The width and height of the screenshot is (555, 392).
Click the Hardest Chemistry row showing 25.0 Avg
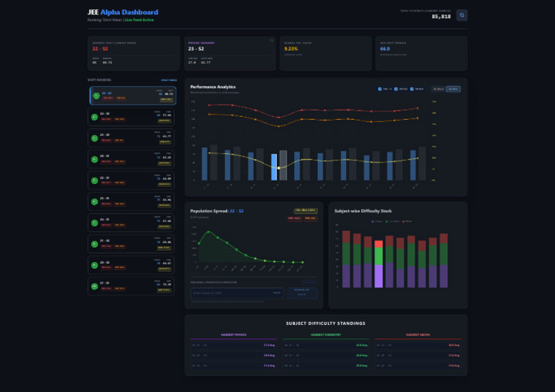(x=326, y=365)
